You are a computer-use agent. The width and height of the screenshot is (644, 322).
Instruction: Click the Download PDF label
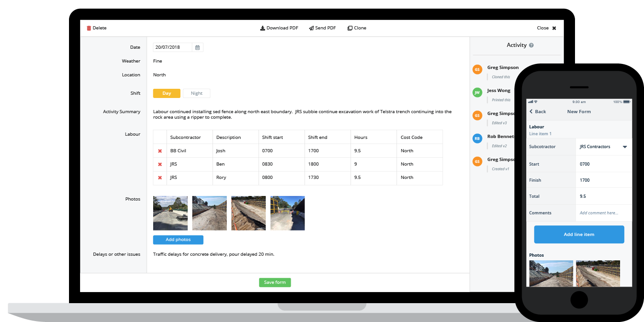[x=282, y=28]
